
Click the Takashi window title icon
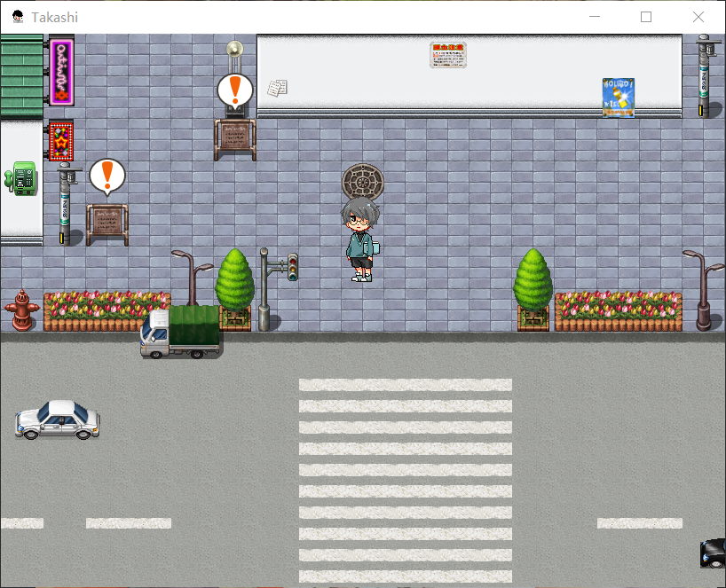(18, 17)
